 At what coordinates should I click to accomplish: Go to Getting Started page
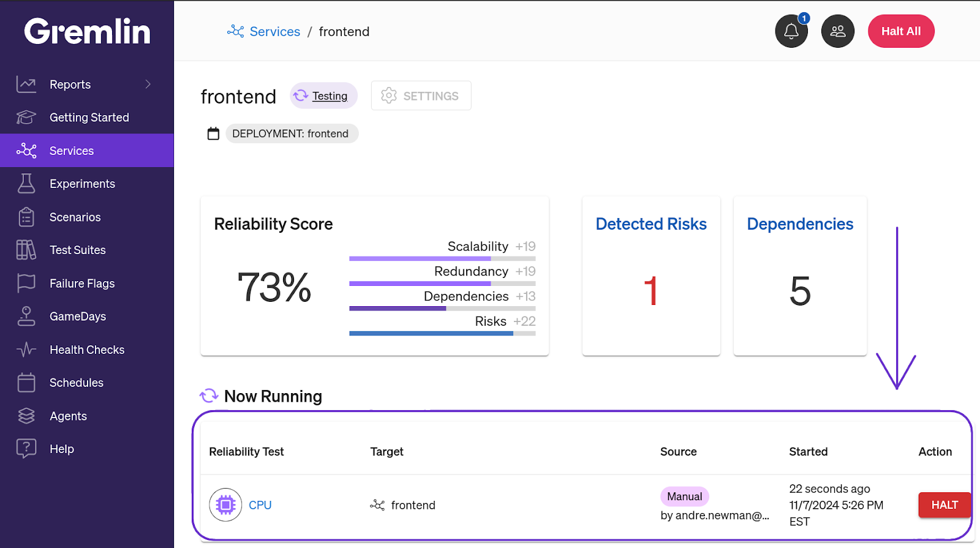pyautogui.click(x=86, y=118)
